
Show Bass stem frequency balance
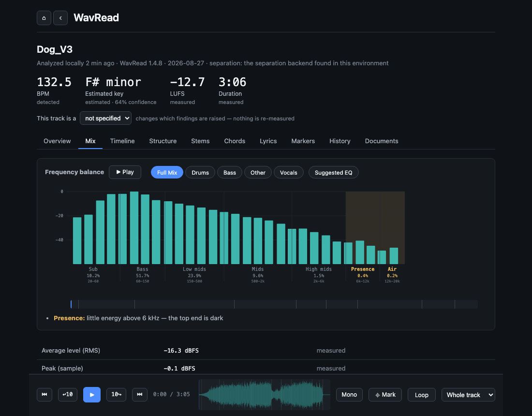pyautogui.click(x=229, y=173)
